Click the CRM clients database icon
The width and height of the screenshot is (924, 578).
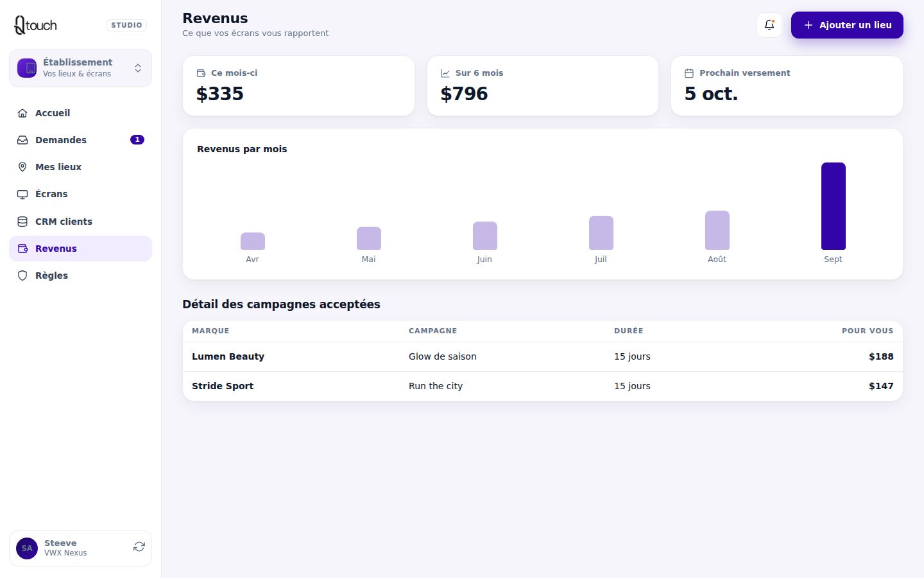[x=22, y=222]
